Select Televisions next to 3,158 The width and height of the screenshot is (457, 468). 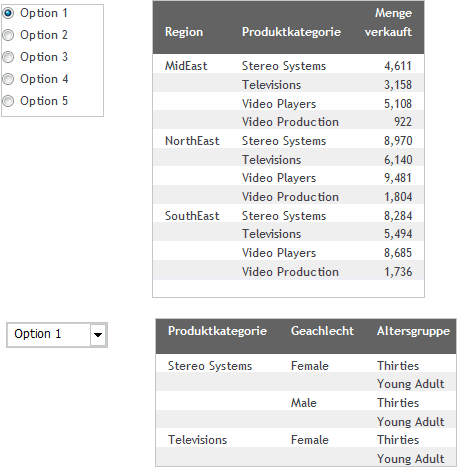[x=271, y=85]
